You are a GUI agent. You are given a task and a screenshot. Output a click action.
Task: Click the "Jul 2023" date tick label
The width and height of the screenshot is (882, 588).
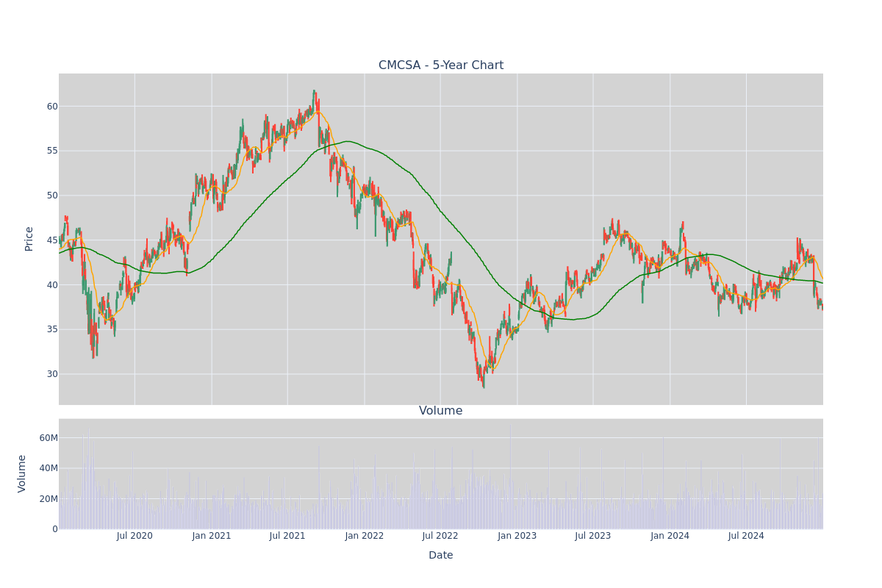[593, 536]
